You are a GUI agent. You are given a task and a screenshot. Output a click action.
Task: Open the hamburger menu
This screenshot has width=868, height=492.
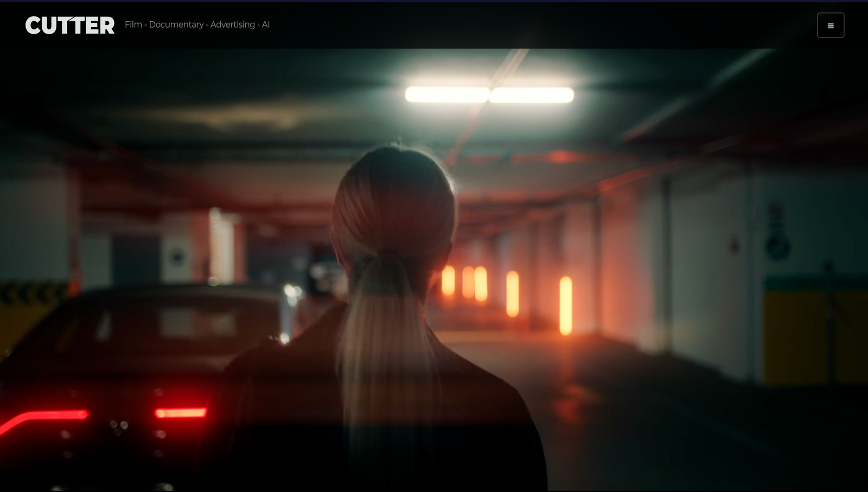[x=830, y=25]
